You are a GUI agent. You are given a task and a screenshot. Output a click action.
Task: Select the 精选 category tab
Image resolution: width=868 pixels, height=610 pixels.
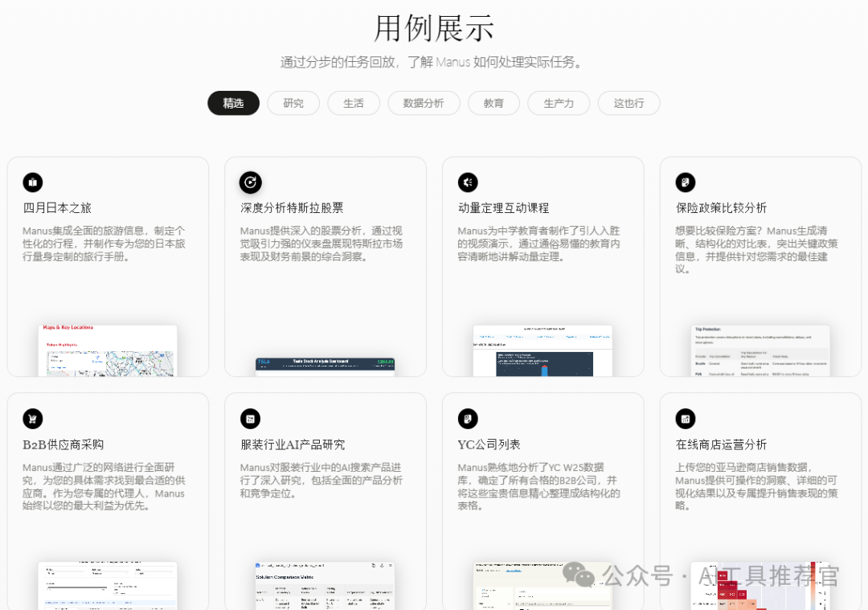(x=234, y=103)
